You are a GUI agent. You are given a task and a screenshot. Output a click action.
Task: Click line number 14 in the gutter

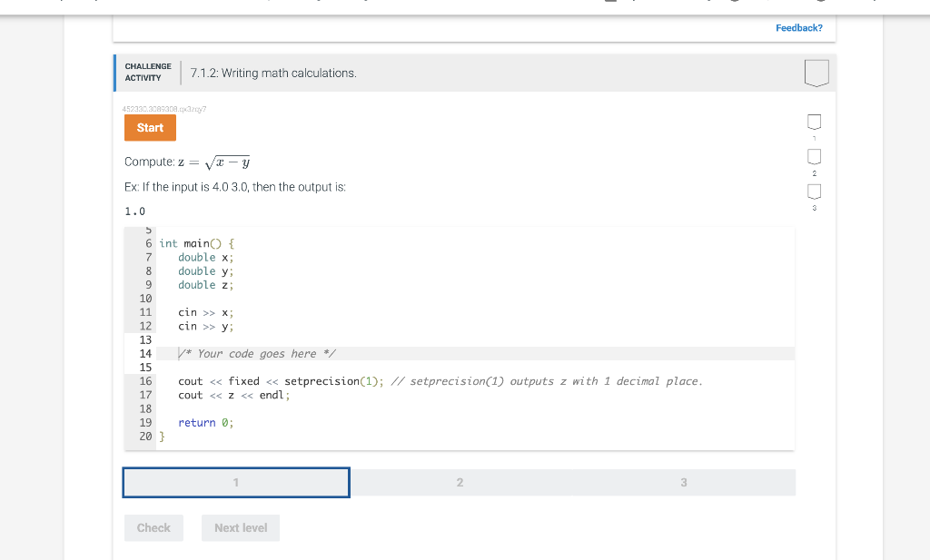144,353
